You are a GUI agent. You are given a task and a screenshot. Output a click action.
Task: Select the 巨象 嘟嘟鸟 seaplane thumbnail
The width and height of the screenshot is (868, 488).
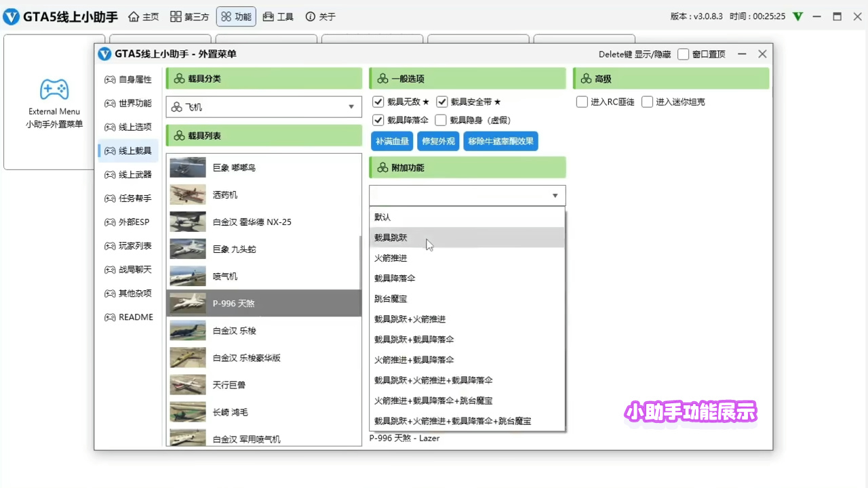(x=188, y=167)
